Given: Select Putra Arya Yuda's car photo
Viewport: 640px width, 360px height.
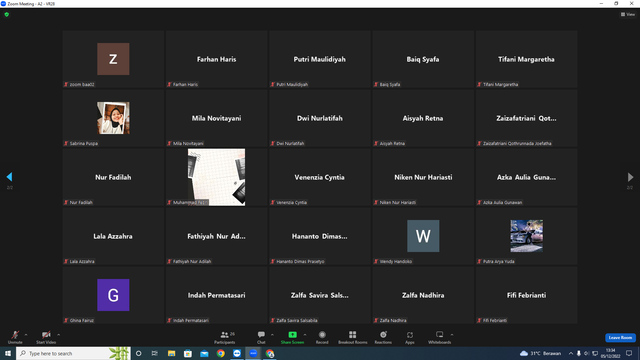Looking at the screenshot, I should tap(527, 236).
